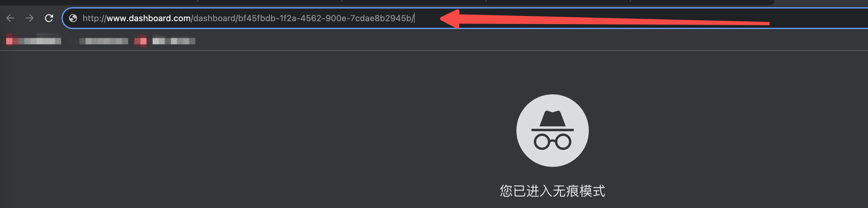This screenshot has height=208, width=868.
Task: Go back using the left arrow button
Action: point(10,18)
